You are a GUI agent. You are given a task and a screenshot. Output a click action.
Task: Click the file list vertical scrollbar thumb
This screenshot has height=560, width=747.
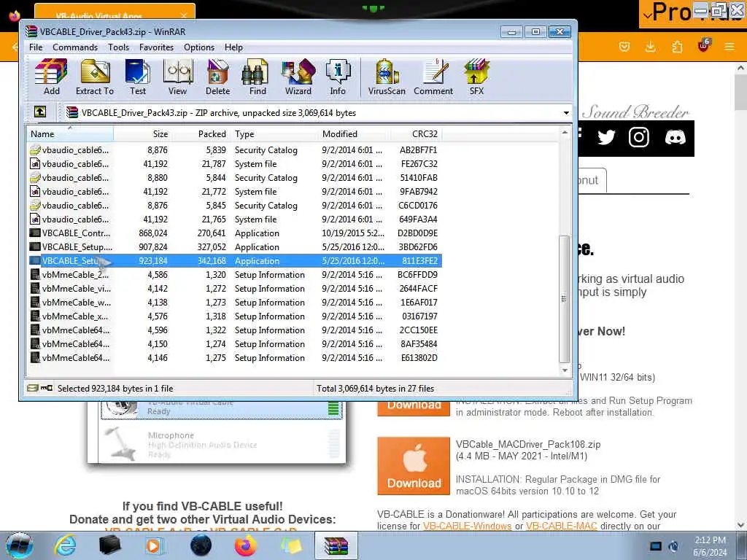pos(565,299)
